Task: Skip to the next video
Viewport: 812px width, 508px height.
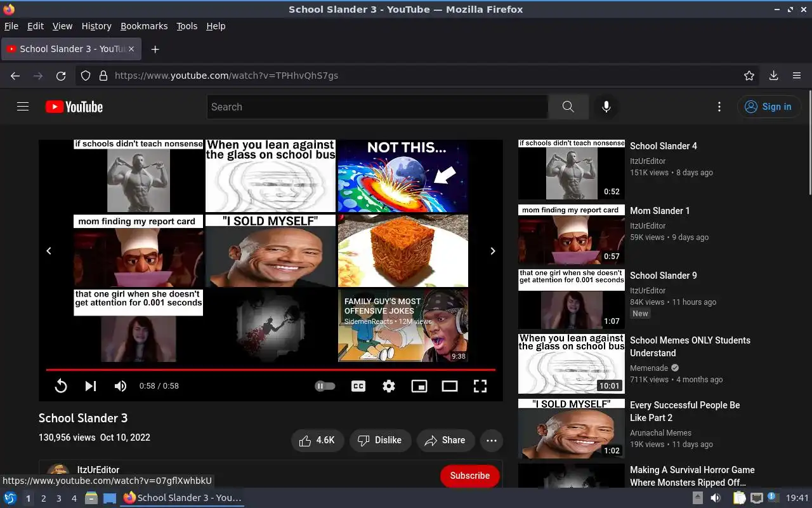Action: (x=91, y=385)
